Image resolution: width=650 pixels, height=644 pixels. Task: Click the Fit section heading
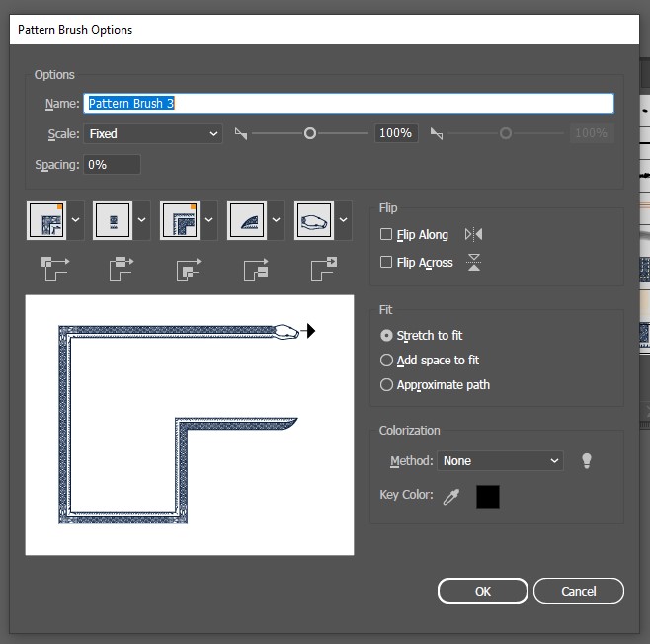click(385, 309)
